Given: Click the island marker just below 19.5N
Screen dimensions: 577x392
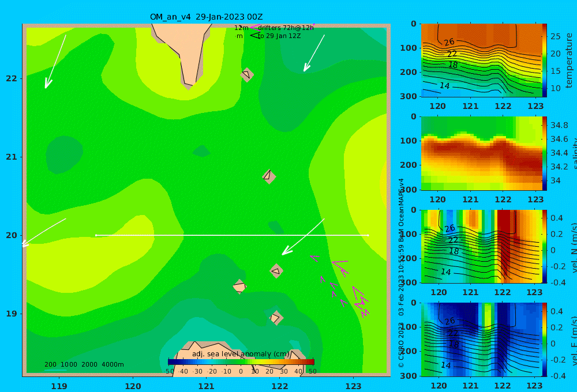Looking at the screenshot, I should click(x=276, y=272).
